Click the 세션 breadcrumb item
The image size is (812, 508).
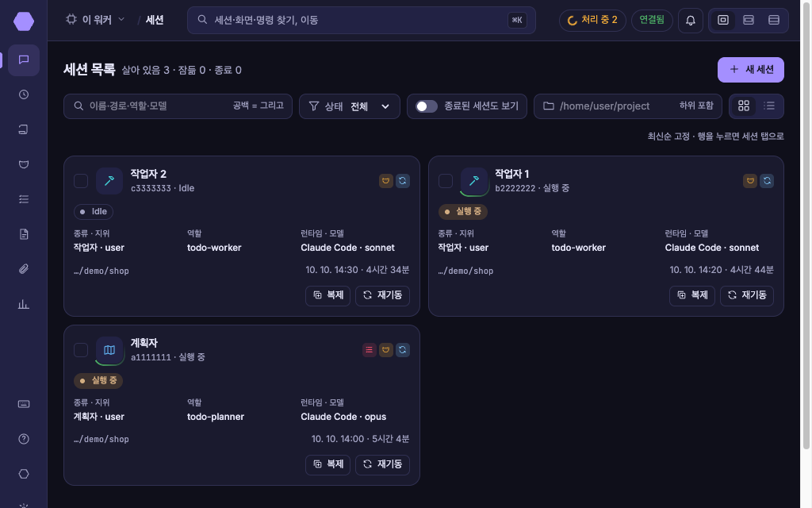[155, 20]
